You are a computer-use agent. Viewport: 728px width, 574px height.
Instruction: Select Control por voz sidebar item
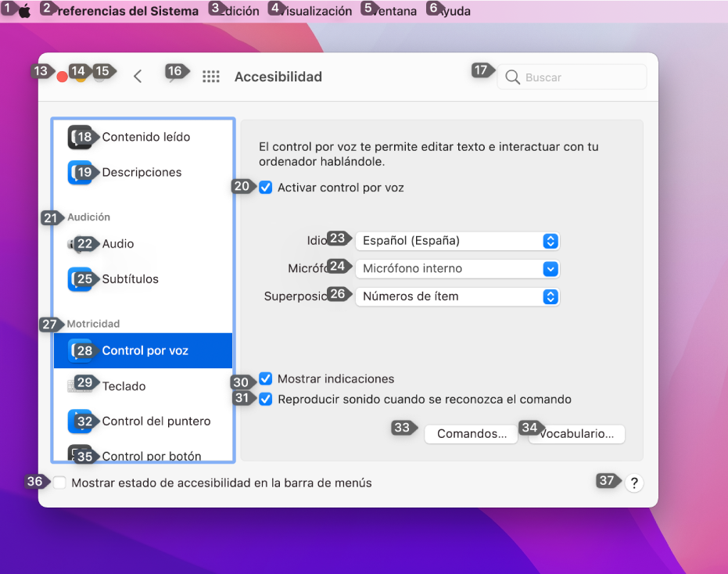point(143,350)
